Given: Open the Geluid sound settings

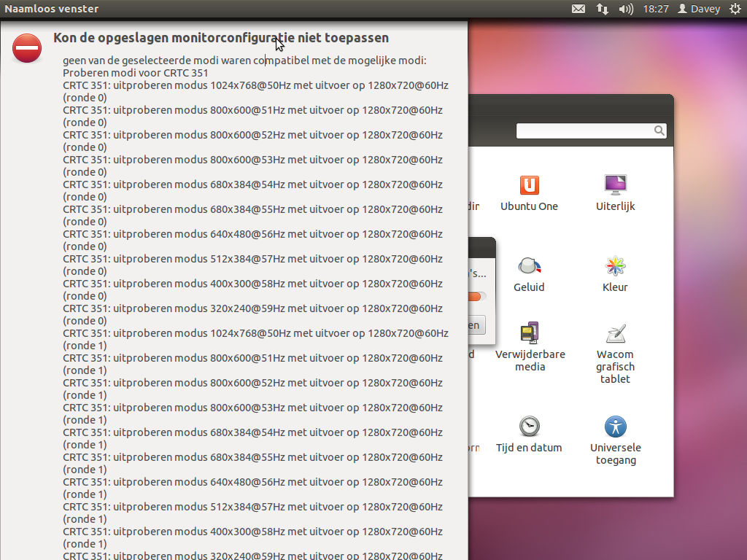Looking at the screenshot, I should [529, 273].
